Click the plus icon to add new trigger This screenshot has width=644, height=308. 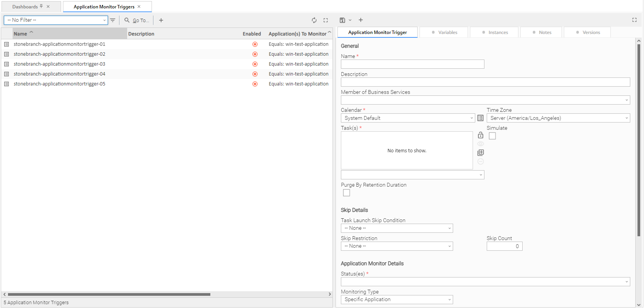click(x=161, y=20)
